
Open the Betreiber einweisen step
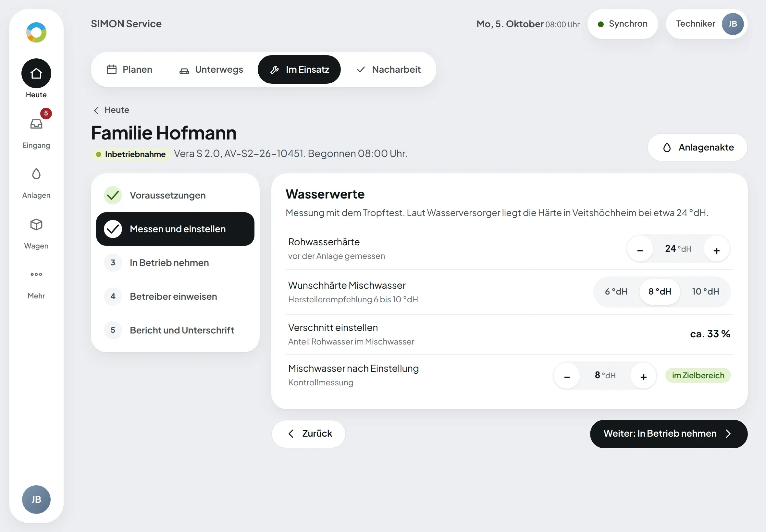(x=175, y=296)
